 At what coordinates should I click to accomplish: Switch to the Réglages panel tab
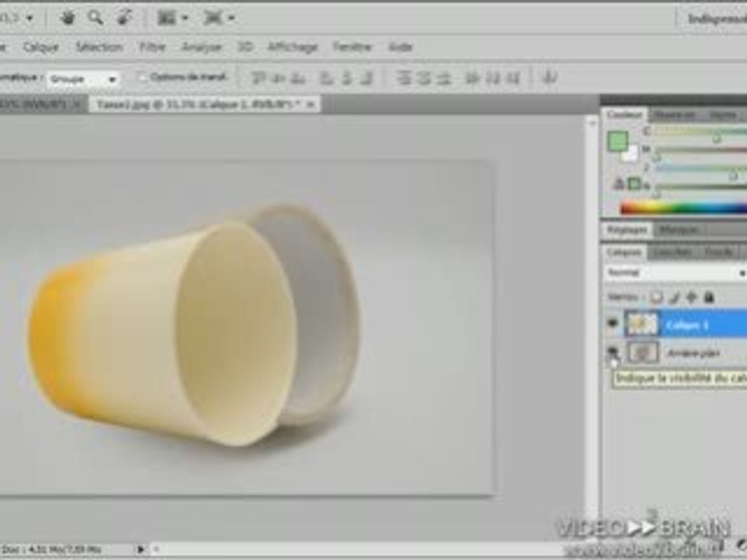[627, 230]
